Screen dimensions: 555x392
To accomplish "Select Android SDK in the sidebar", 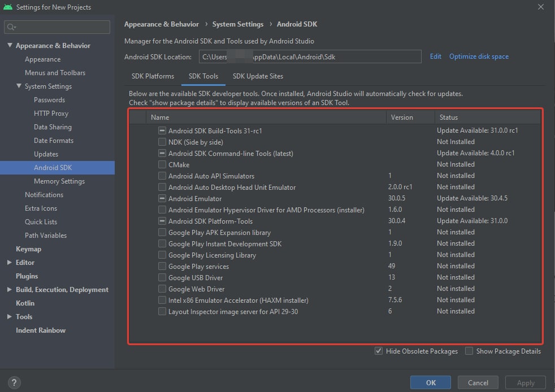I will pyautogui.click(x=57, y=168).
